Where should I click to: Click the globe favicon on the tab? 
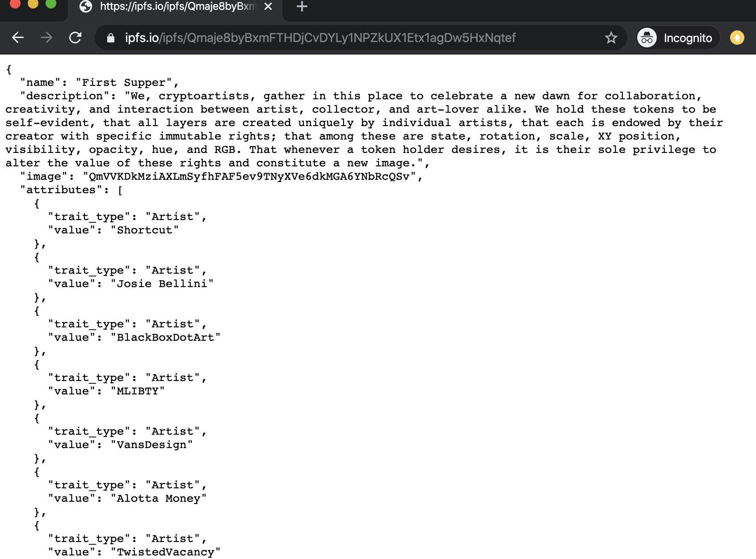85,7
